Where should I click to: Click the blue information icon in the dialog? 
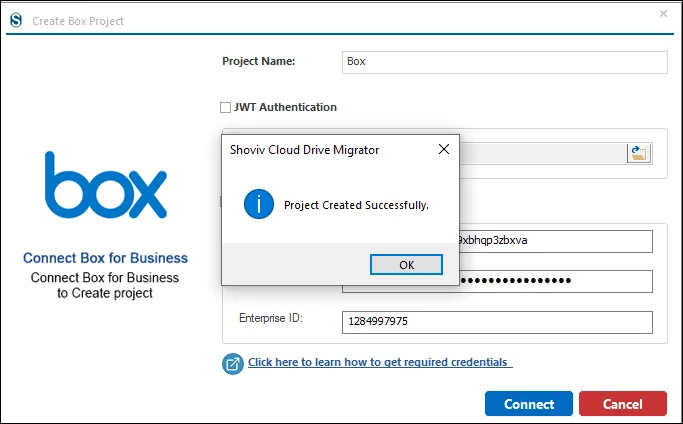259,204
